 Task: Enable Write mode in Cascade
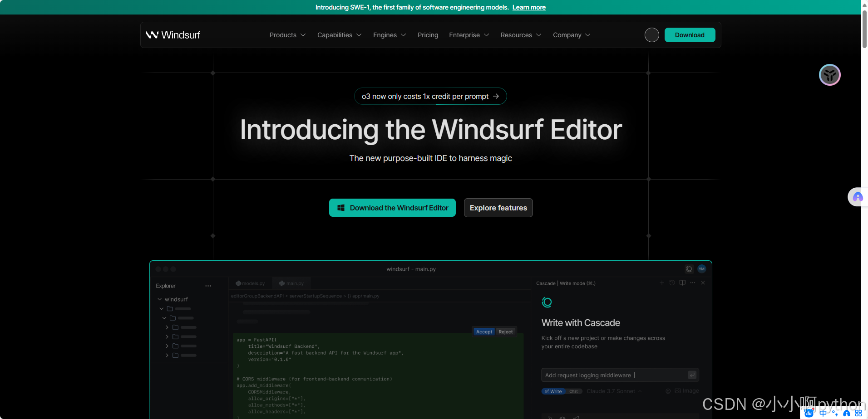click(x=553, y=391)
